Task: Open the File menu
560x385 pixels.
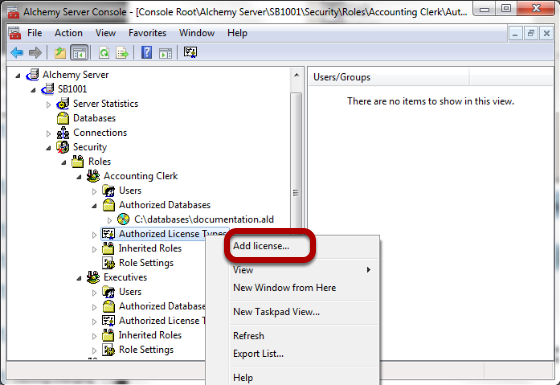Action: click(35, 33)
